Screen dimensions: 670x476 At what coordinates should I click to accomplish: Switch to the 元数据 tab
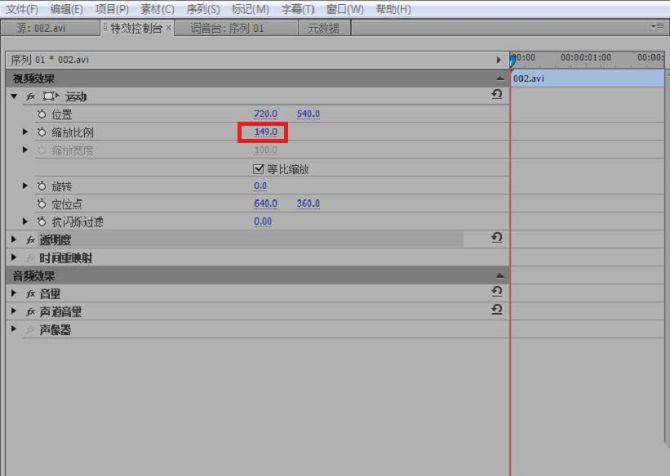click(x=320, y=28)
